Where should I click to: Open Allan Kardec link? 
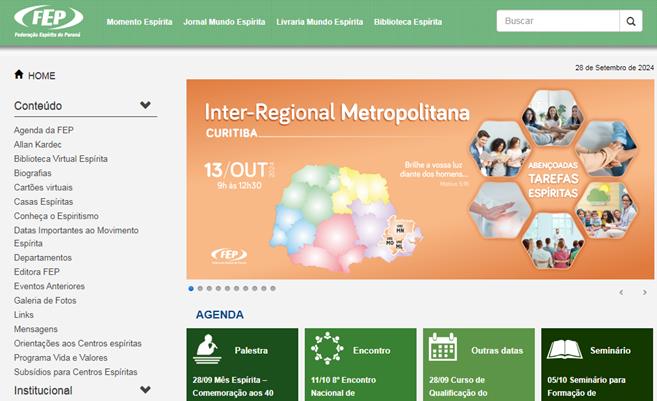38,145
